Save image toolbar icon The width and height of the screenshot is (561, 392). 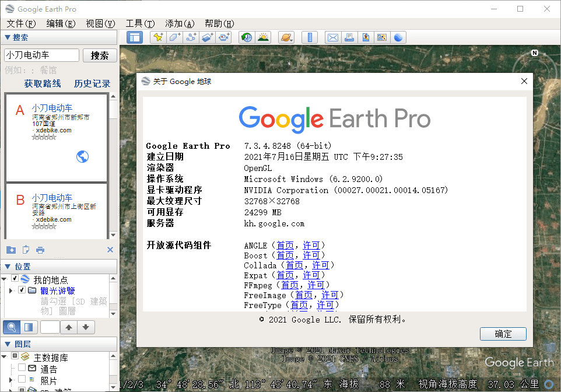[366, 37]
